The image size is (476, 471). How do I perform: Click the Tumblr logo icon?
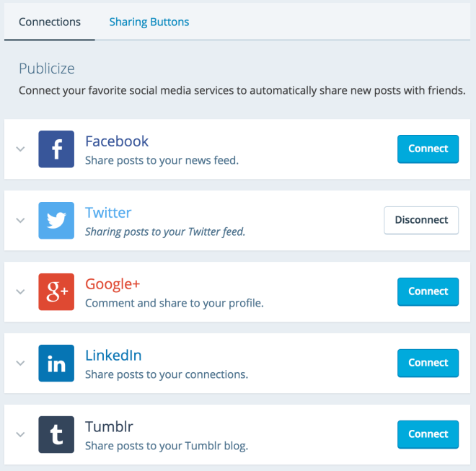pyautogui.click(x=56, y=435)
